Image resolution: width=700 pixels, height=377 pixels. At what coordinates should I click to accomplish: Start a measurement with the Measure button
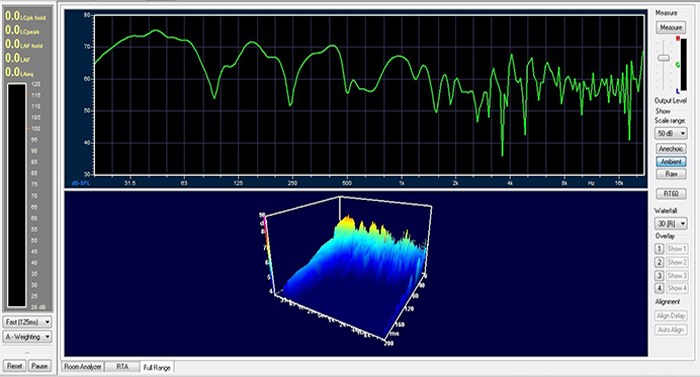tap(671, 28)
